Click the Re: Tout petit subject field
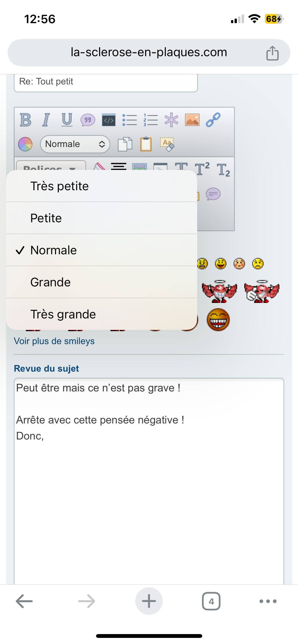Viewport: 298px width, 644px height. (106, 82)
